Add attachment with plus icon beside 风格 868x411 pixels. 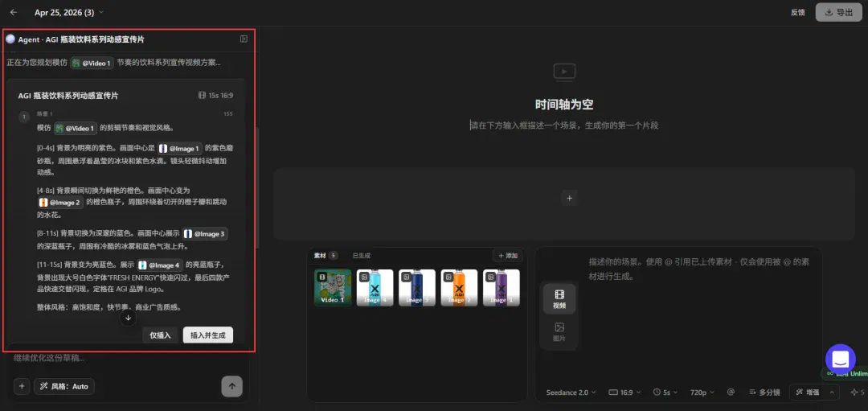click(x=21, y=386)
